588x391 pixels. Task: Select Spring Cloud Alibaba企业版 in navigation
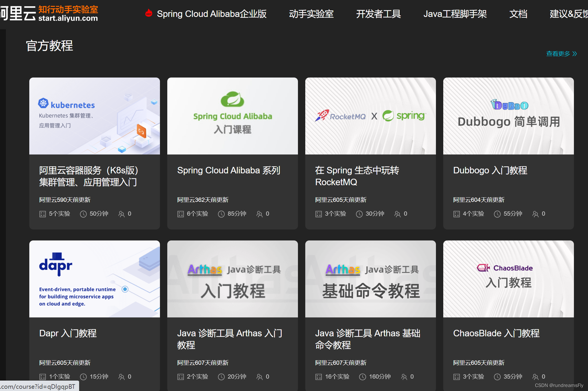[x=212, y=14]
